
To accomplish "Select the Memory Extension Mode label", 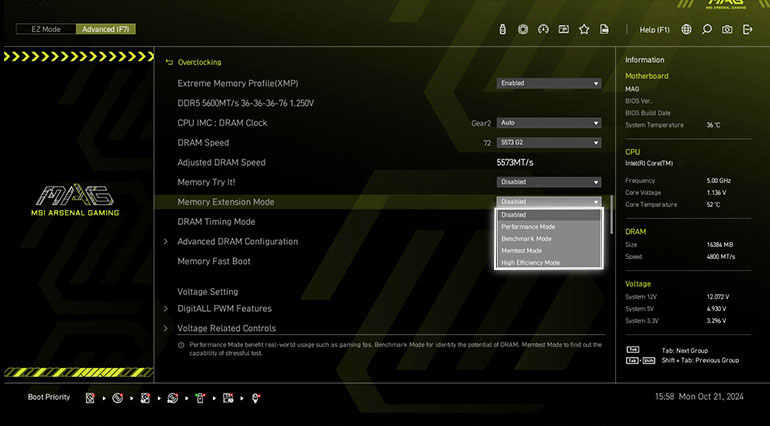I will tap(226, 202).
